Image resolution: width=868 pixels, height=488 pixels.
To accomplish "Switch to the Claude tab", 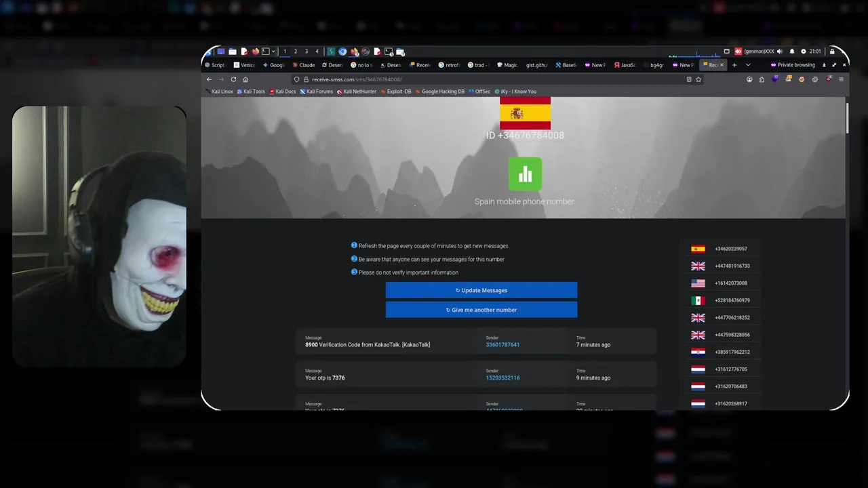I will tap(303, 65).
